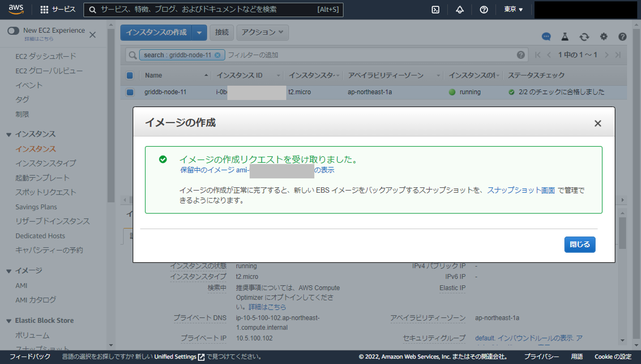The image size is (641, 364).
Task: Toggle the New EC2 Experience switch
Action: [13, 31]
